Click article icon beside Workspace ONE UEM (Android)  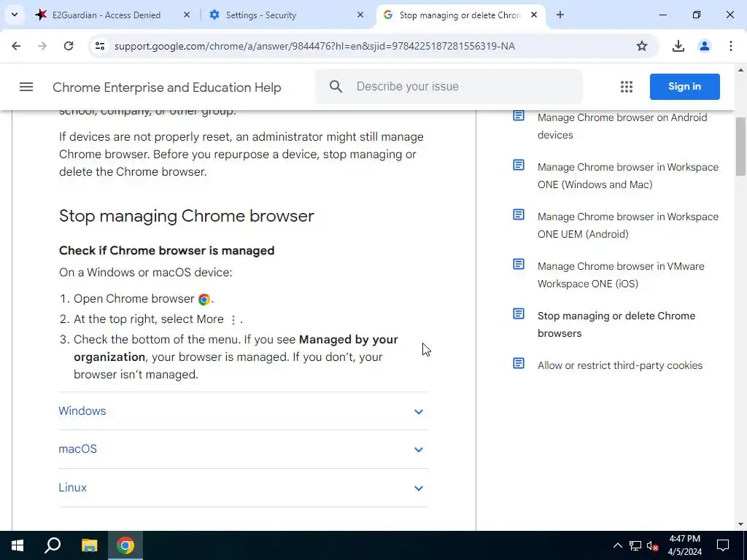(x=519, y=215)
